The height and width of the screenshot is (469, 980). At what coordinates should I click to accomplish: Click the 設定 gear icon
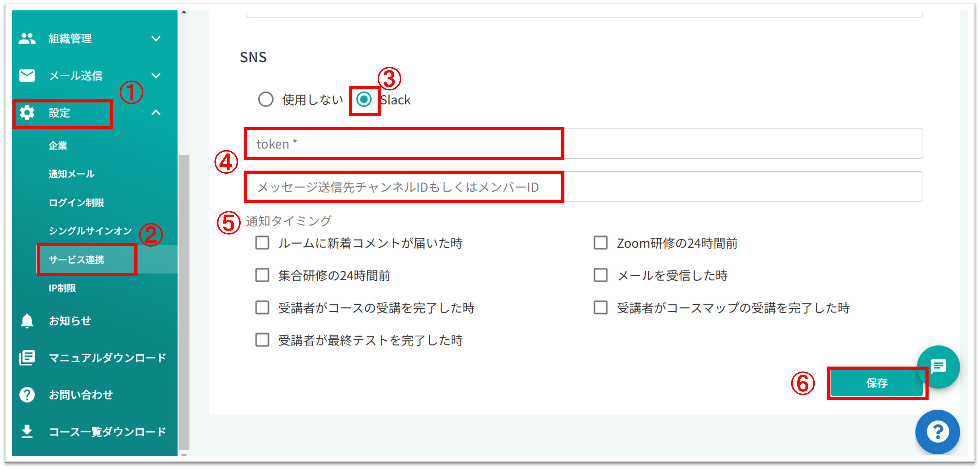27,113
